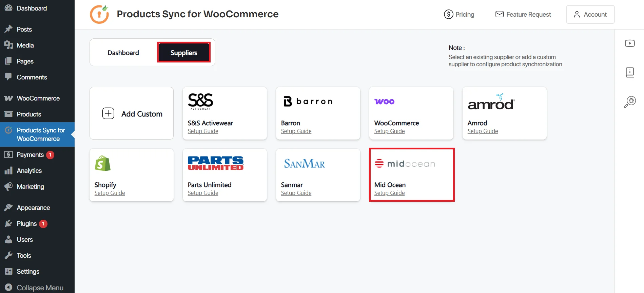Image resolution: width=644 pixels, height=293 pixels.
Task: Open Marketing via the megaphone icon
Action: tap(8, 186)
